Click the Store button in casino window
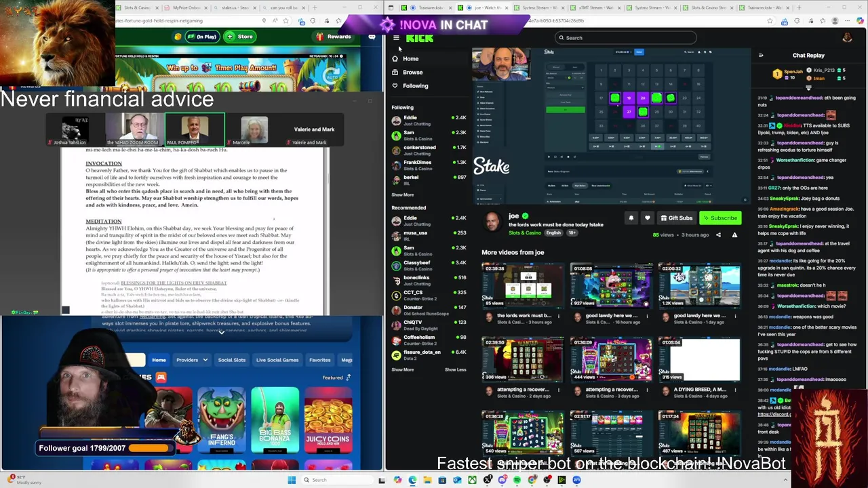The image size is (868, 488). point(240,37)
